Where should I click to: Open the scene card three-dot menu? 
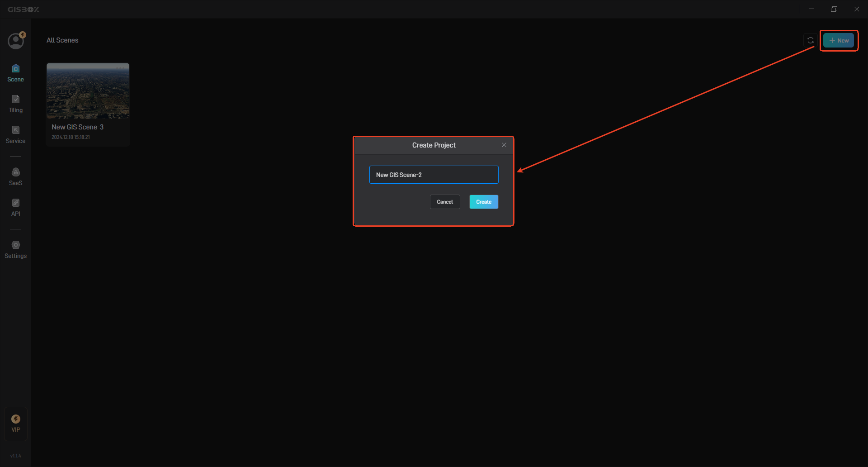tap(121, 68)
